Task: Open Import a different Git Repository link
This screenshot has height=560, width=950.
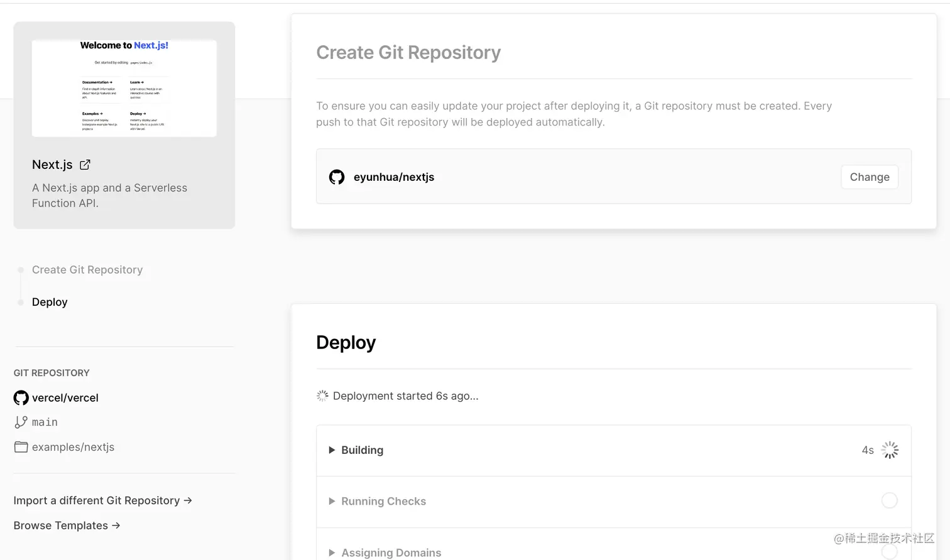Action: pos(103,500)
